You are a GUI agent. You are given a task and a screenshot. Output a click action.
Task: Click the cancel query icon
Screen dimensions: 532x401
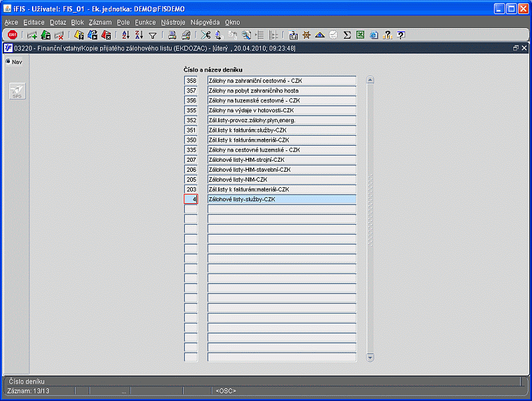tap(106, 35)
